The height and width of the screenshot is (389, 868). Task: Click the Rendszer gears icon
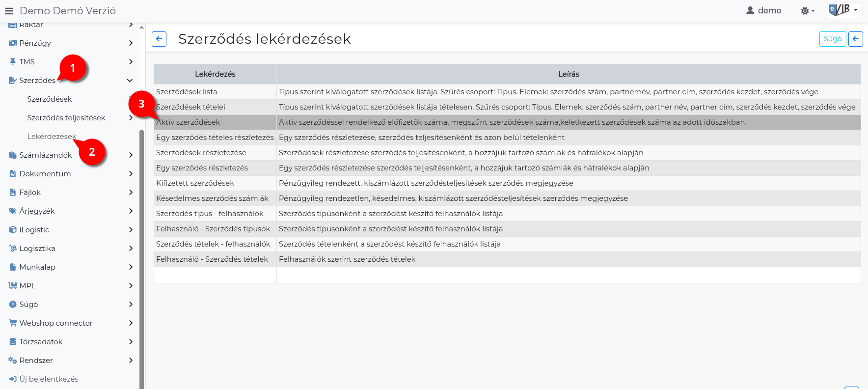point(13,361)
